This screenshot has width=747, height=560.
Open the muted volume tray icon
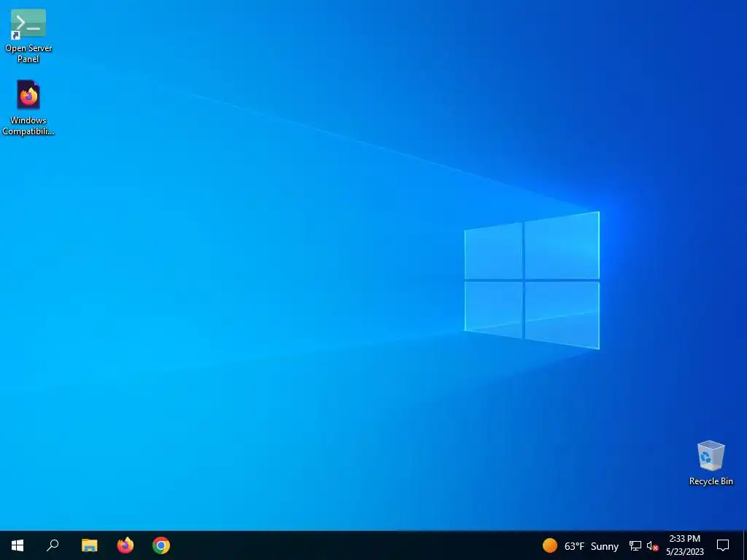tap(652, 545)
